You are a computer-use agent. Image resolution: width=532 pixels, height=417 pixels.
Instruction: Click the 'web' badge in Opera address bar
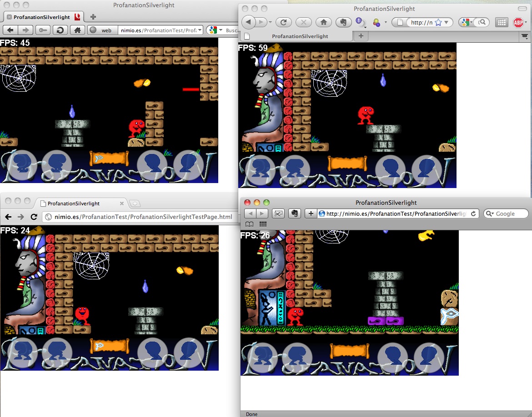103,30
